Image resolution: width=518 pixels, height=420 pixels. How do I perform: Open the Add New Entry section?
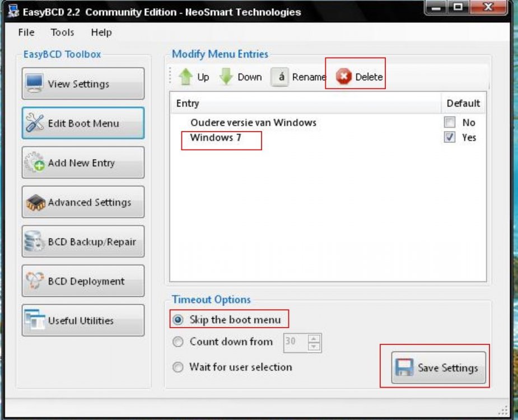[83, 162]
